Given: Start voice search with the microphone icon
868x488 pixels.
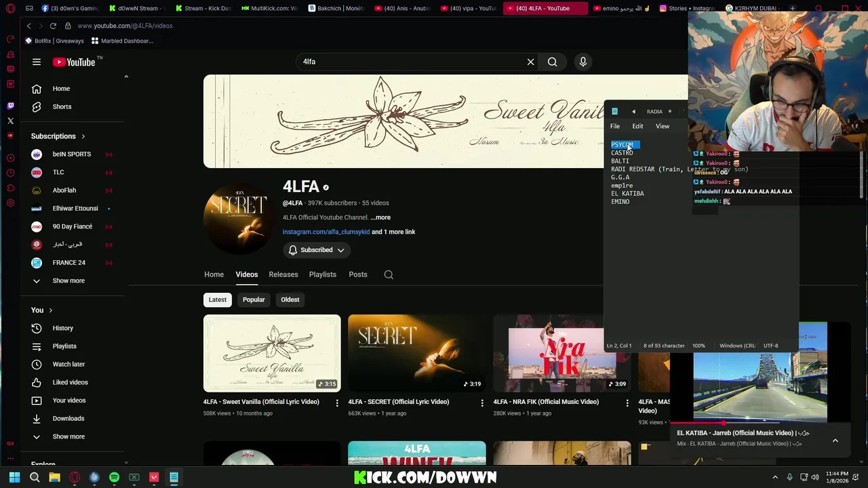Looking at the screenshot, I should [583, 62].
